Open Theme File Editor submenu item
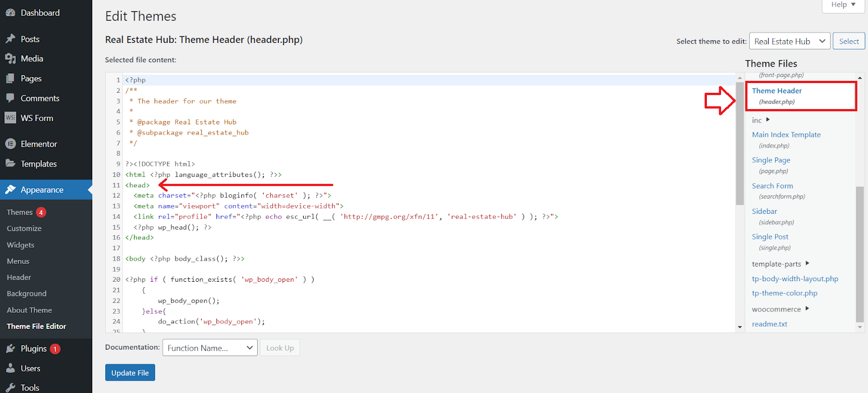This screenshot has height=393, width=868. tap(36, 326)
